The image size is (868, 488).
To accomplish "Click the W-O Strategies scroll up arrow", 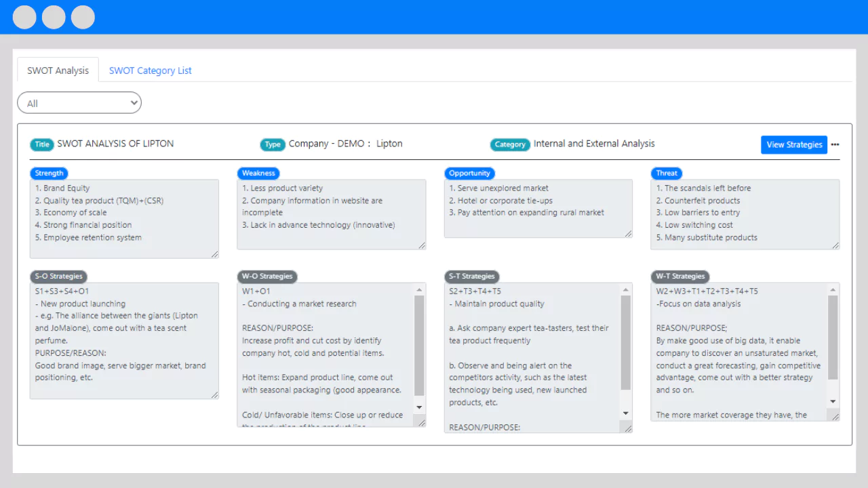I will click(x=419, y=289).
